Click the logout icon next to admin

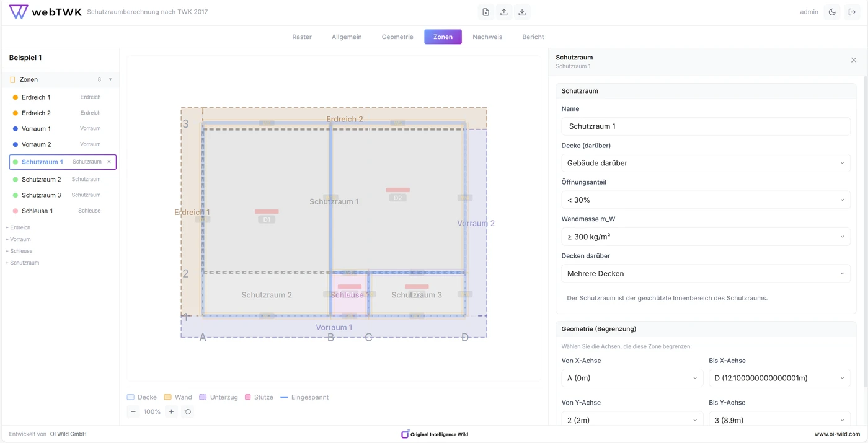852,12
